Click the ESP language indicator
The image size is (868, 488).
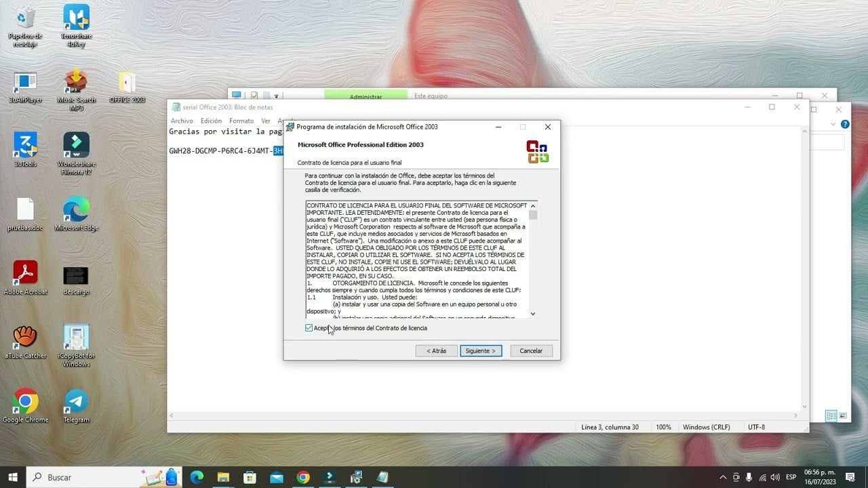pos(791,477)
